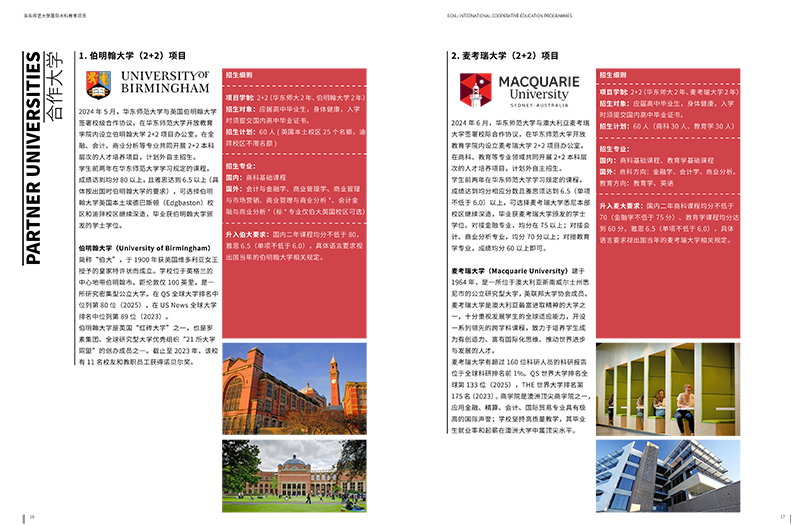This screenshot has width=800, height=525.
Task: Click the University of Birmingham crest logo
Action: coord(99,81)
